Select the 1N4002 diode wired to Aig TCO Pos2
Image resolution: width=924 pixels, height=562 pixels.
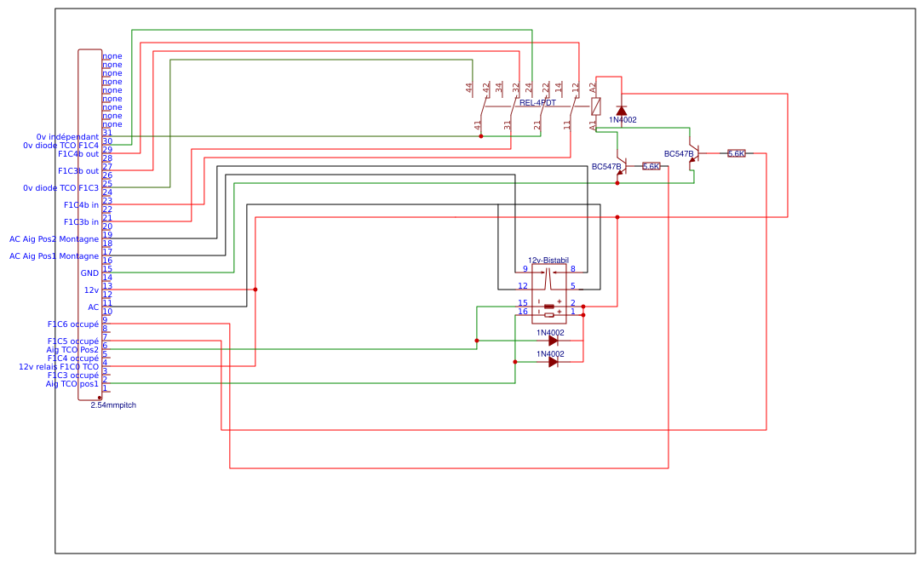point(553,341)
